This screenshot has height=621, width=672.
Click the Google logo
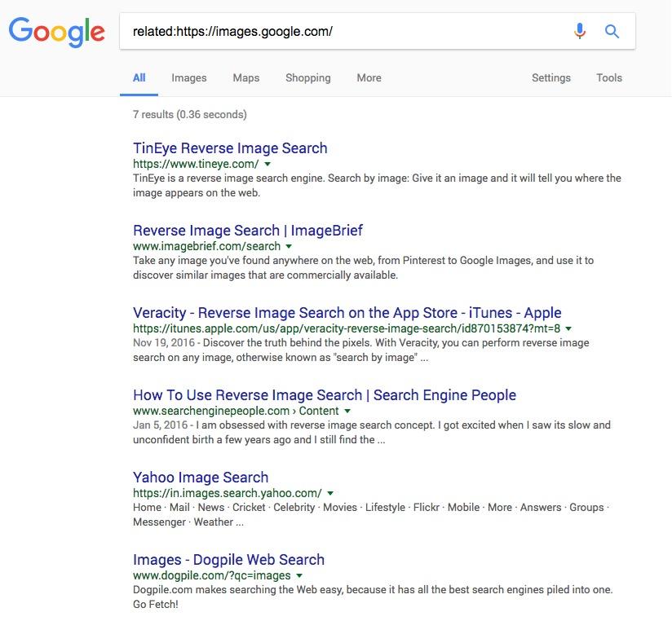click(x=56, y=32)
